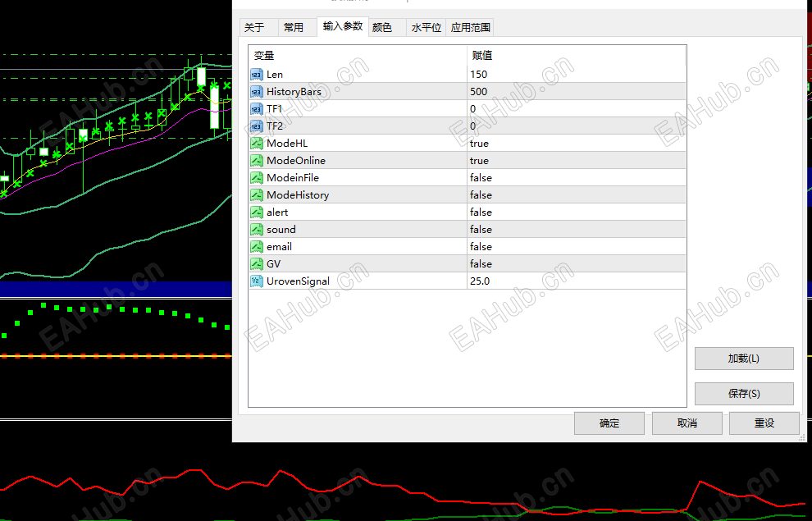Select the ModeOnline variable name
This screenshot has width=812, height=521.
point(296,161)
